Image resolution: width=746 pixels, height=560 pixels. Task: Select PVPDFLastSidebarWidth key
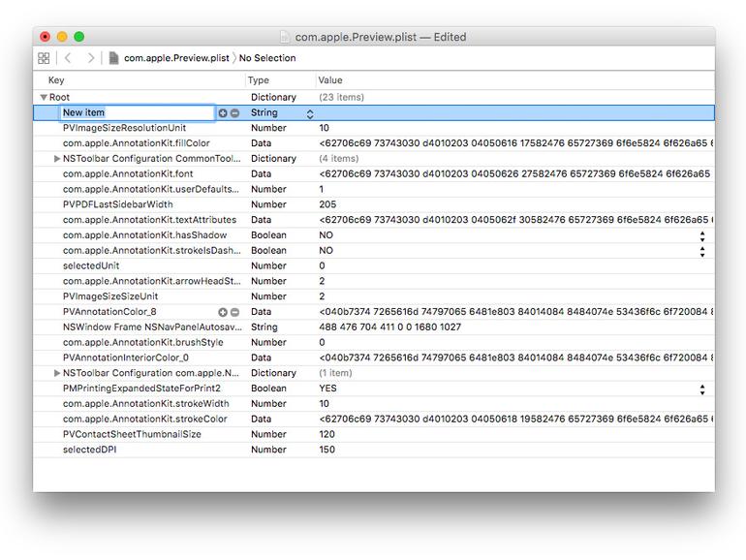pos(117,204)
